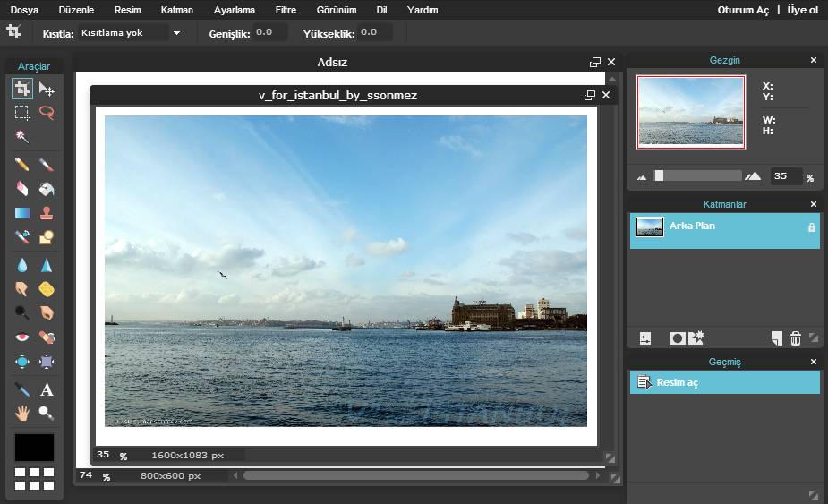The height and width of the screenshot is (504, 828).
Task: Open the Ayarlama menu
Action: coord(234,10)
